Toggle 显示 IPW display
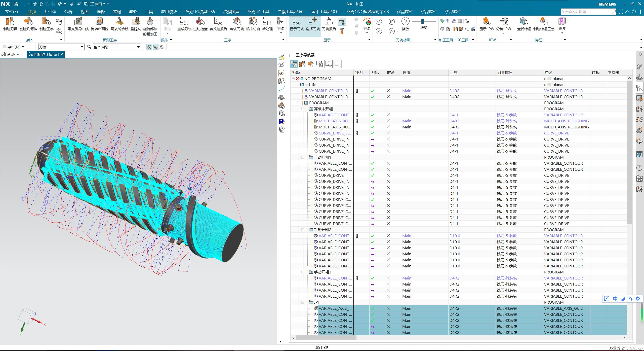This screenshot has height=351, width=644. click(487, 24)
